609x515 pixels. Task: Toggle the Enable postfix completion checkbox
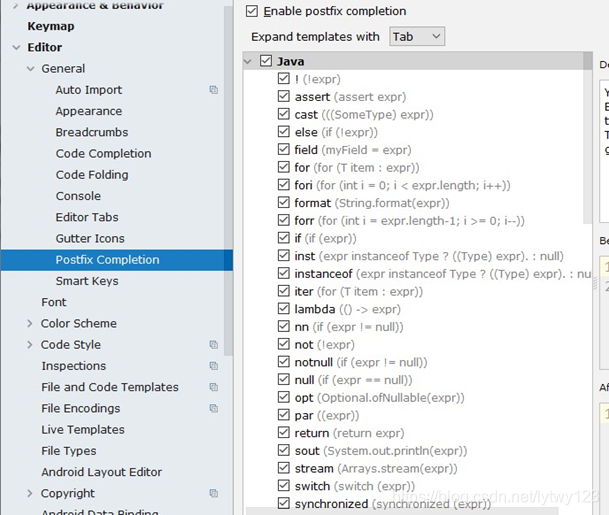coord(252,11)
